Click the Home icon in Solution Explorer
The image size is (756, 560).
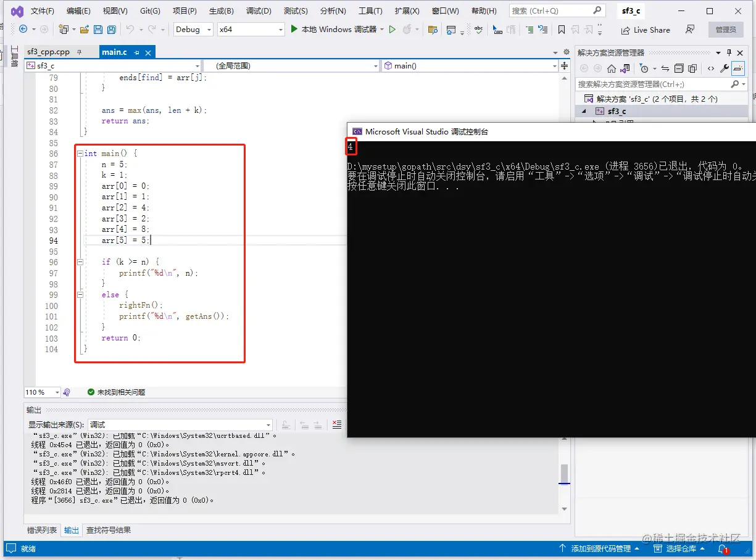pyautogui.click(x=612, y=68)
